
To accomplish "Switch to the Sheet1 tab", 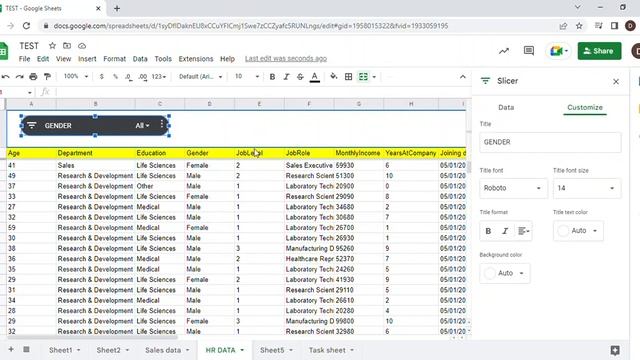I will (60, 350).
